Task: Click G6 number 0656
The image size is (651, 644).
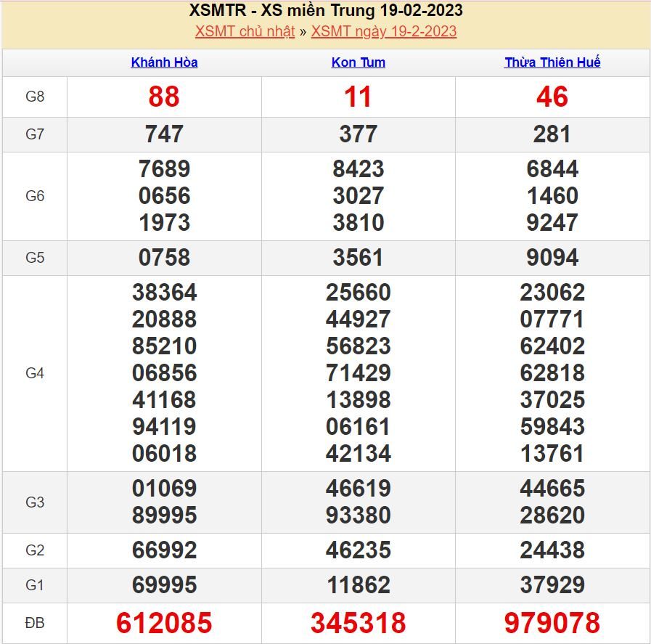Action: click(x=165, y=196)
